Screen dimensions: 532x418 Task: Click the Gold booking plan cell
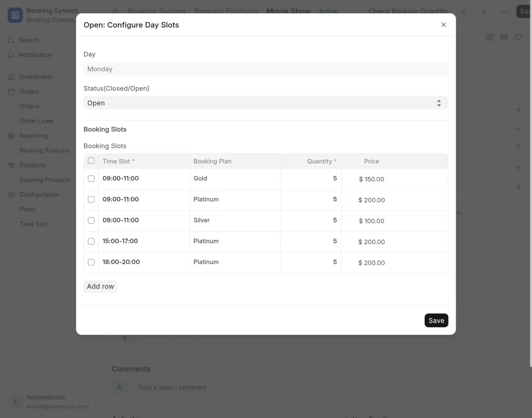point(235,179)
